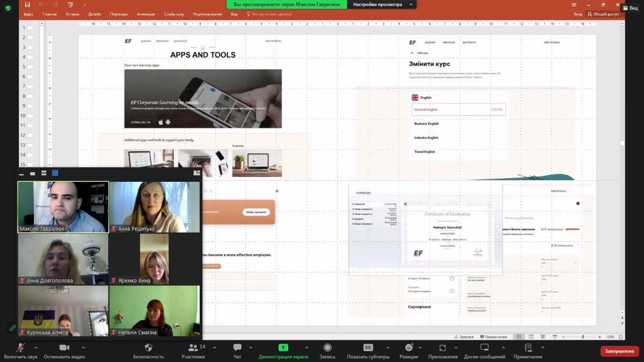This screenshot has height=362, width=644.
Task: Expand arrow next to Демонстрация экрана
Action: point(306,347)
